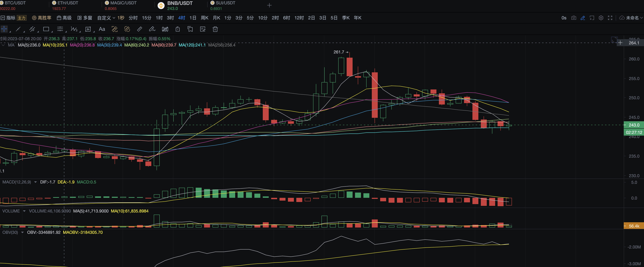Viewport: 644px width, 267px height.
Task: Open the 未命名 layout dropdown
Action: 634,18
